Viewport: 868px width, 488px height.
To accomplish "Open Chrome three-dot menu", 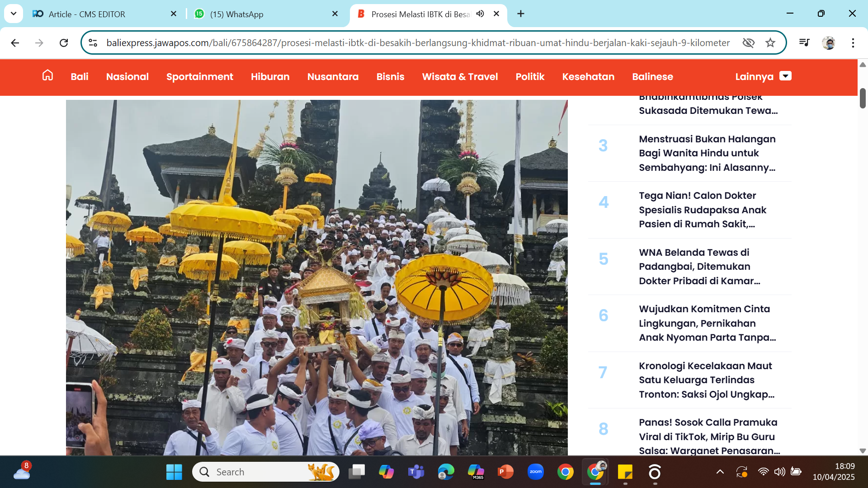I will (x=853, y=43).
